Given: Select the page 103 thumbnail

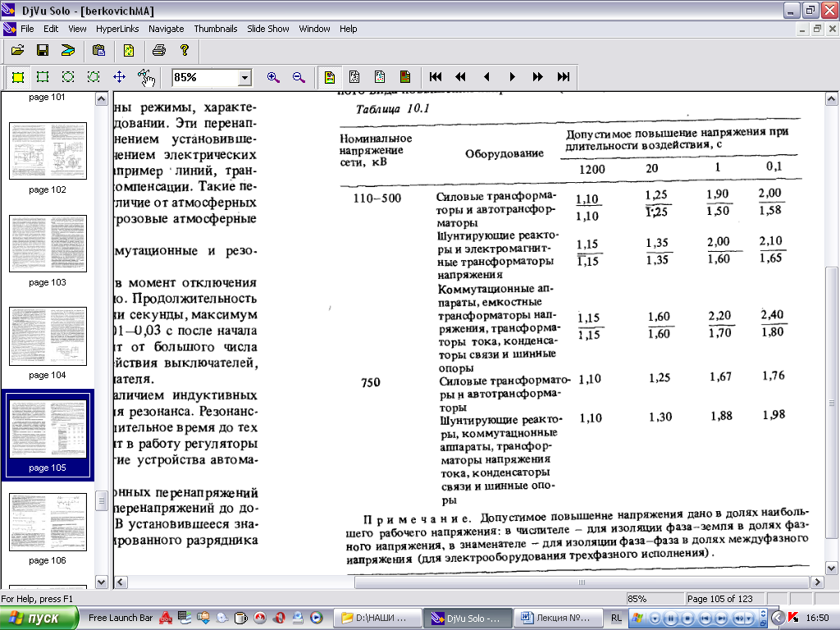Looking at the screenshot, I should [48, 244].
